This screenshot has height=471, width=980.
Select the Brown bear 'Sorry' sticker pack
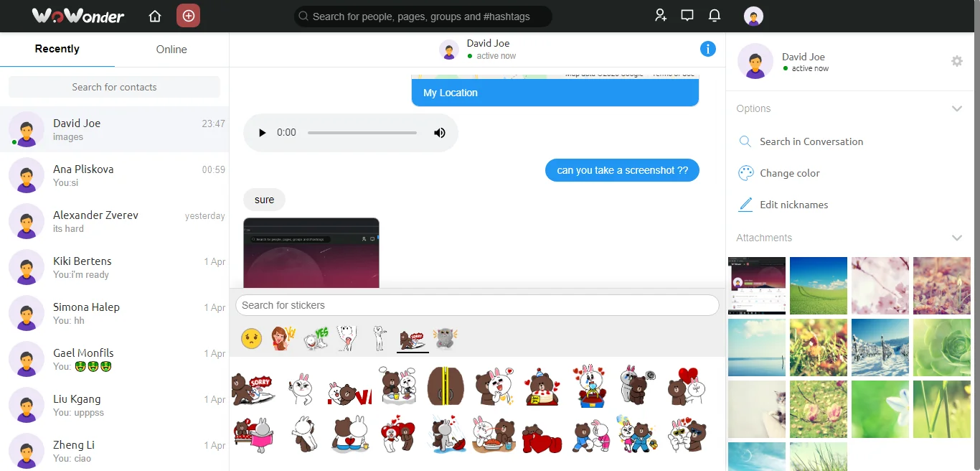(x=413, y=338)
